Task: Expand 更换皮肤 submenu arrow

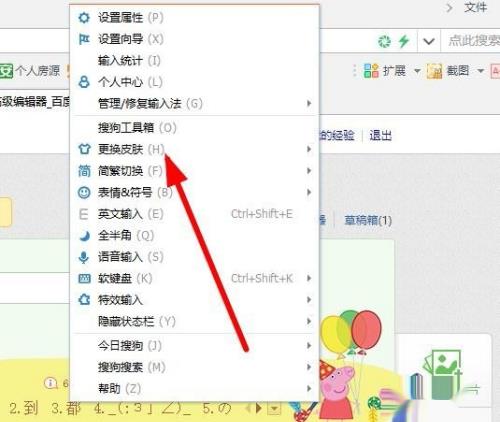Action: (309, 149)
